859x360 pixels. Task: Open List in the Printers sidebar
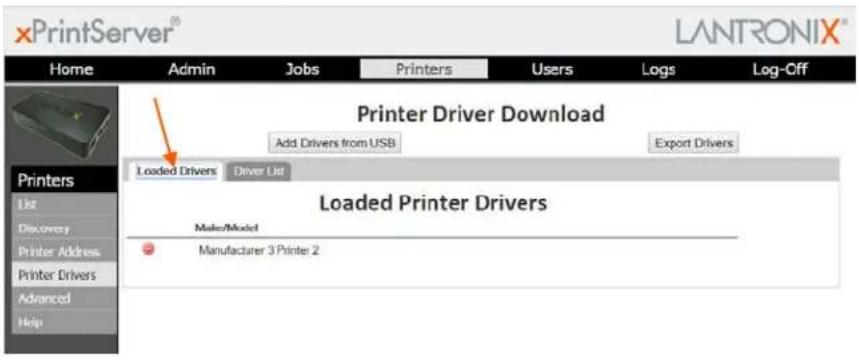pos(64,204)
